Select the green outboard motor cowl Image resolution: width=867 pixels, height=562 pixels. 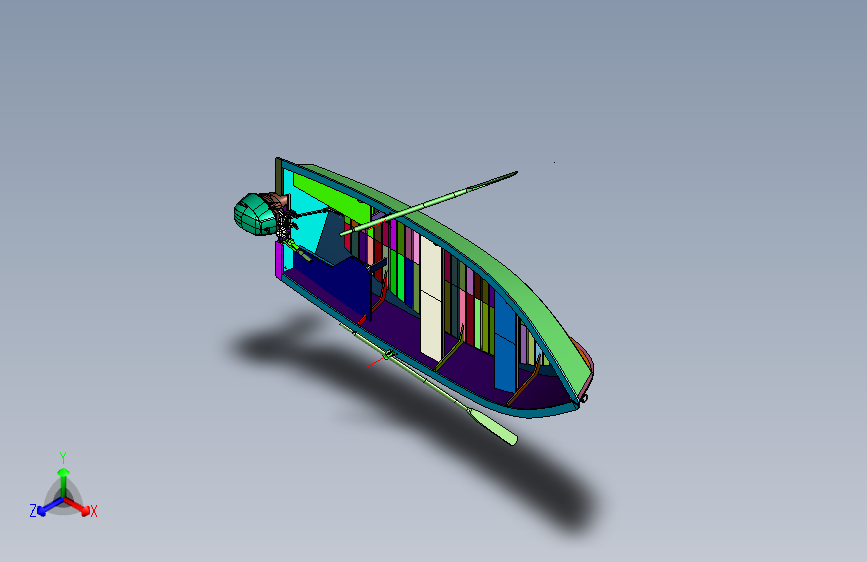click(x=253, y=215)
